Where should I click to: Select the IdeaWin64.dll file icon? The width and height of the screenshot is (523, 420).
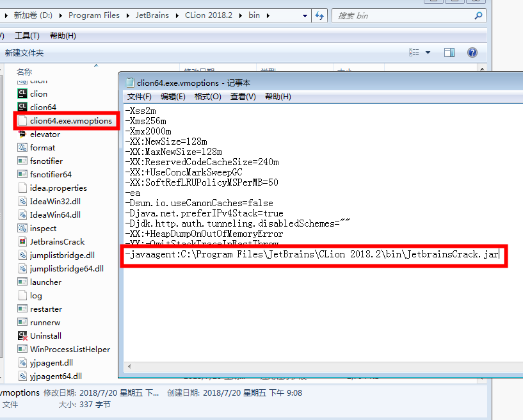22,214
